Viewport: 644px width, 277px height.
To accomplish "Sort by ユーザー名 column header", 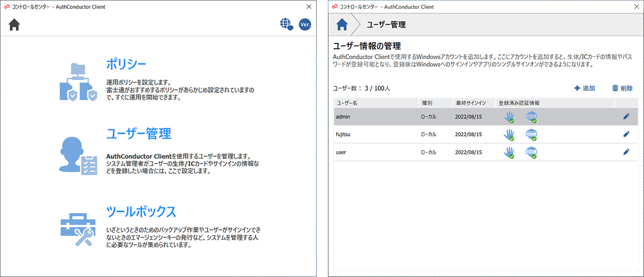I will tap(376, 103).
